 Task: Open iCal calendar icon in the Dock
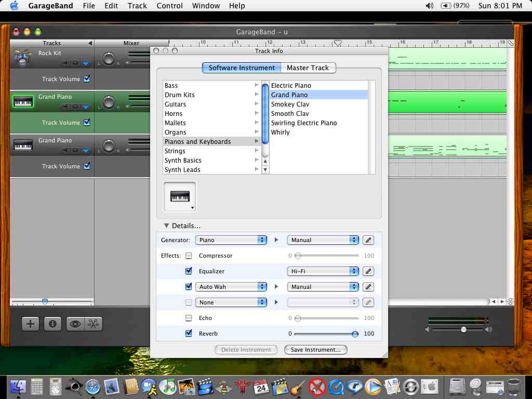[x=261, y=387]
